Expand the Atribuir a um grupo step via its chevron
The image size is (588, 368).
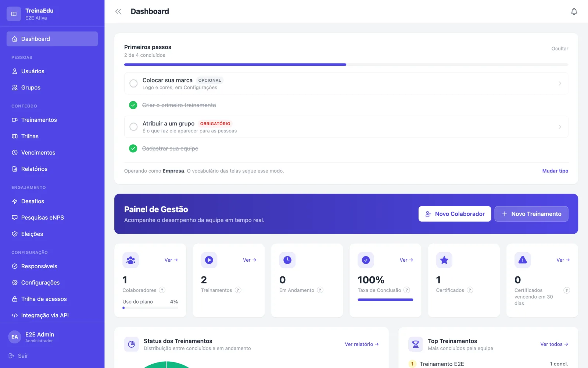[x=560, y=127]
